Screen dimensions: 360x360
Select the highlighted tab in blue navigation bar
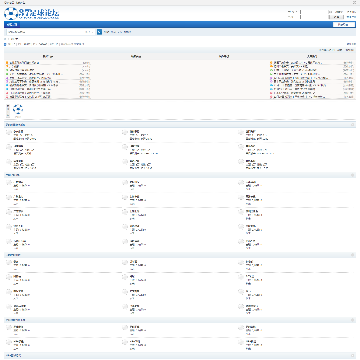coord(12,25)
